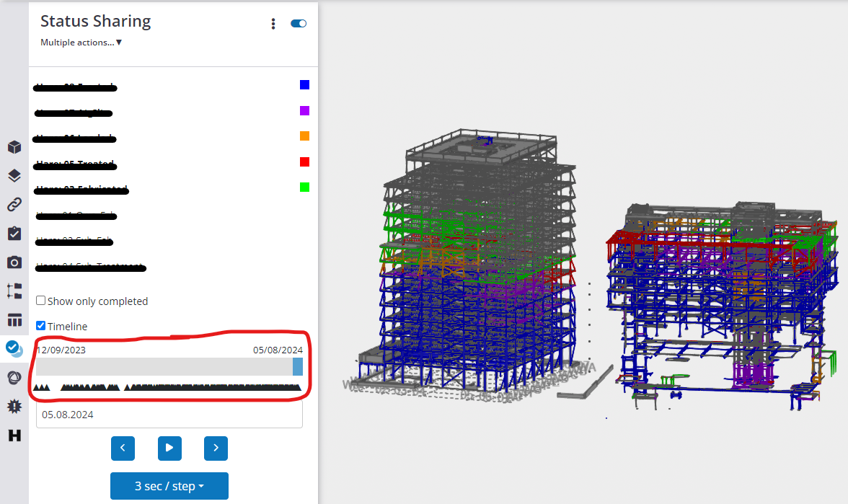848x504 pixels.
Task: Open the three-dot Status Sharing menu
Action: tap(273, 24)
